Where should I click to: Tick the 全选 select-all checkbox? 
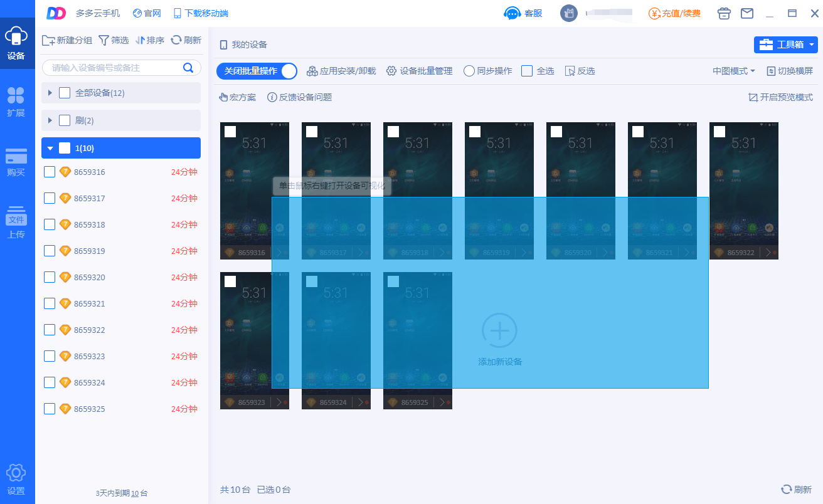pos(527,71)
